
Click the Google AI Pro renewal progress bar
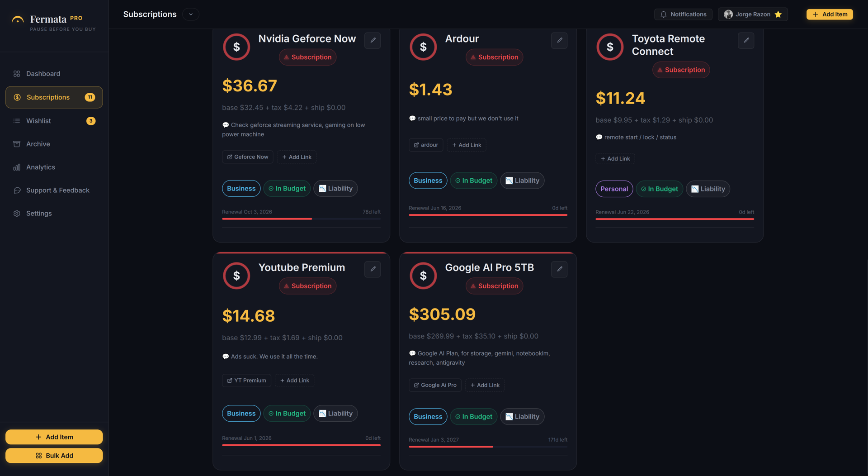tap(488, 447)
